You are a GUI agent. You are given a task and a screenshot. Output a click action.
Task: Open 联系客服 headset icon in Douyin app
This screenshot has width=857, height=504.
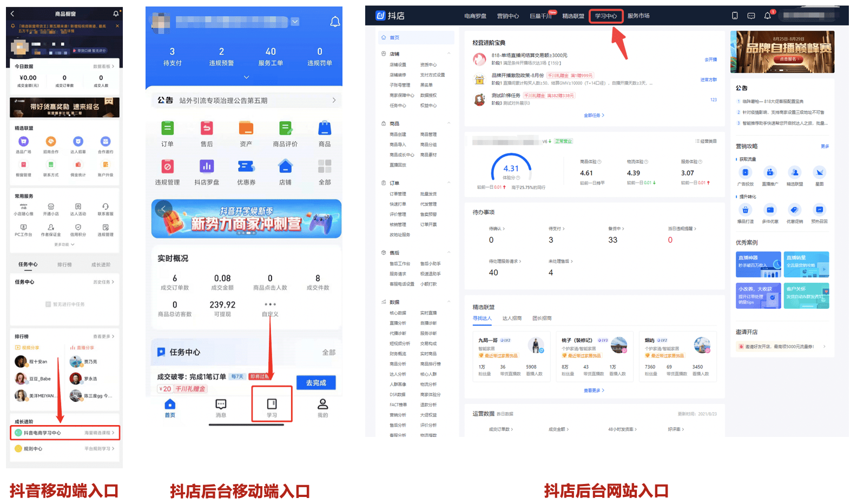[106, 207]
